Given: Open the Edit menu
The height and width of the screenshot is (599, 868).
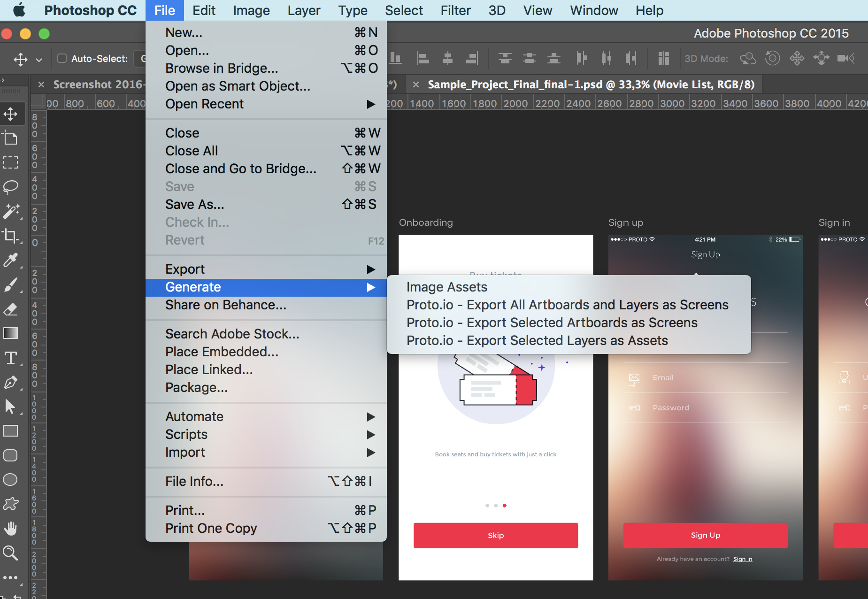Looking at the screenshot, I should point(204,10).
